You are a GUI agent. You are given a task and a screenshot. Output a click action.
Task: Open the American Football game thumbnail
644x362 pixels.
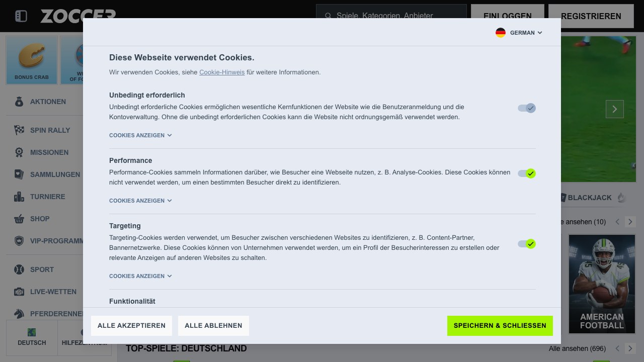tap(602, 284)
